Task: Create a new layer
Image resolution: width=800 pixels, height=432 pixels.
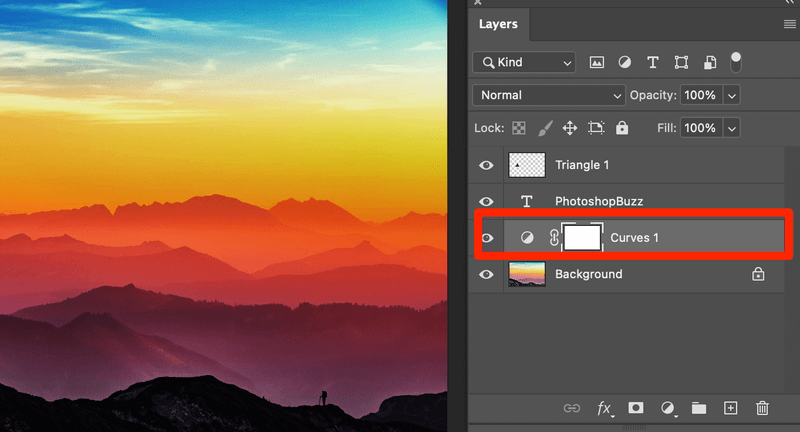Action: (x=731, y=408)
